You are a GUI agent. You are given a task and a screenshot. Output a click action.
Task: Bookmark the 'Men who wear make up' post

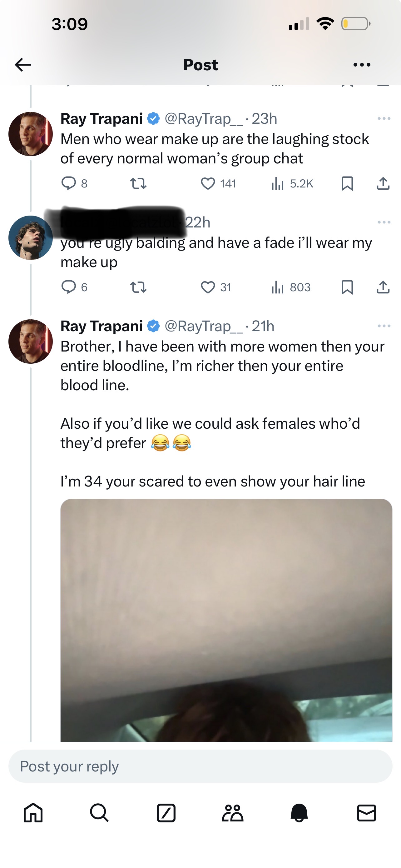click(347, 184)
